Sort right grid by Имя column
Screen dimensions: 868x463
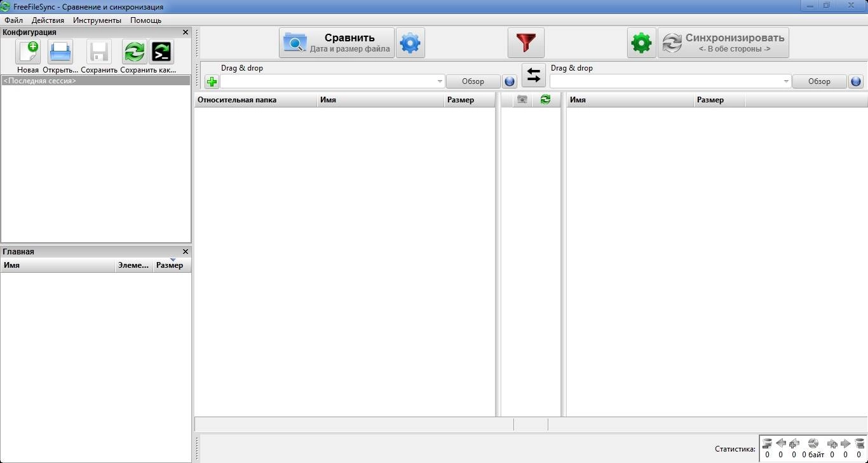[630, 100]
